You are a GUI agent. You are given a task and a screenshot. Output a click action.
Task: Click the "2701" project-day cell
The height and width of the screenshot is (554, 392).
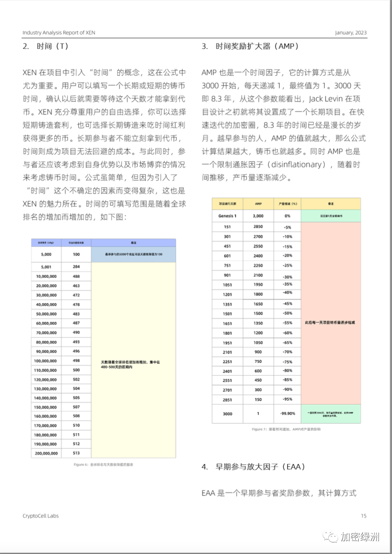(x=227, y=390)
